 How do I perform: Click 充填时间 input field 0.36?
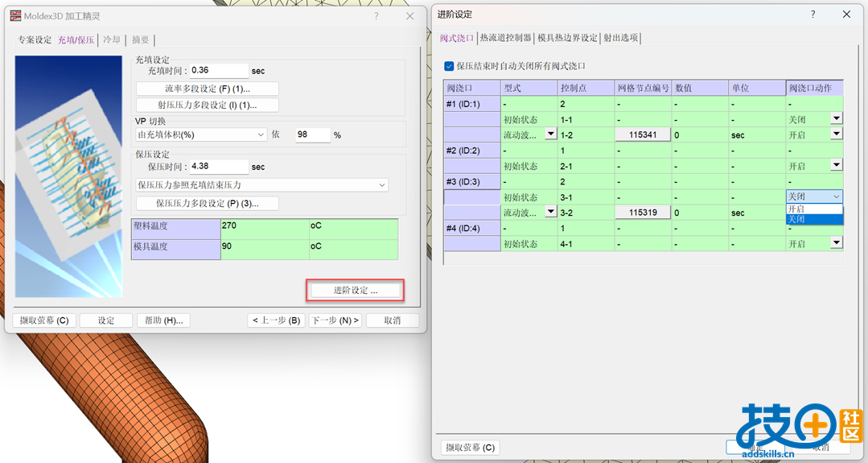pos(220,71)
